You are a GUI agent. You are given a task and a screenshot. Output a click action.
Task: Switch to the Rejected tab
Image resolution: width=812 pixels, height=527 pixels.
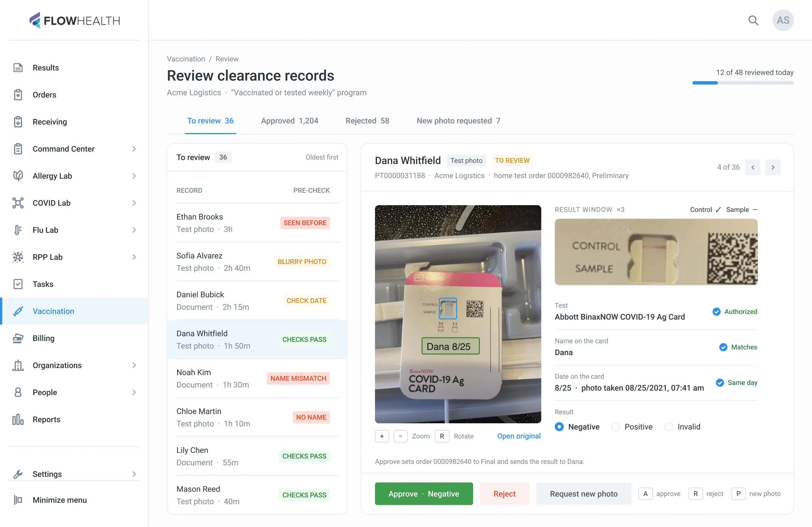(x=367, y=121)
